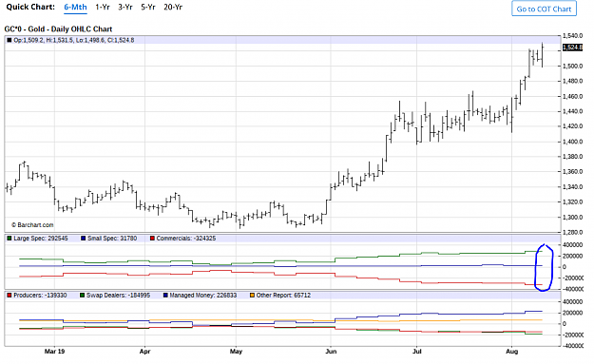Viewport: 594px width, 364px height.
Task: Click the 1,460.0 price axis label
Action: [x=572, y=96]
